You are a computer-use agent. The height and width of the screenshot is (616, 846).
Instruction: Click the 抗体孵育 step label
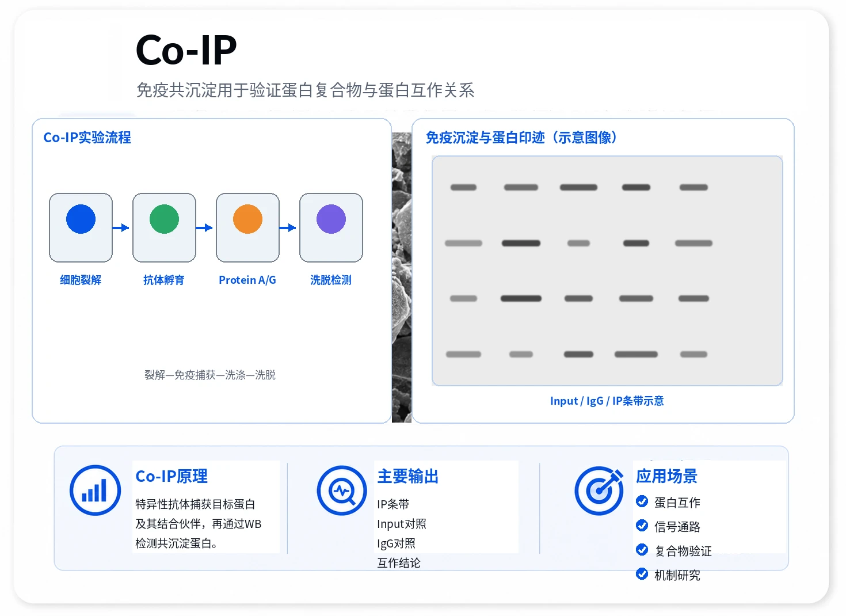[164, 280]
